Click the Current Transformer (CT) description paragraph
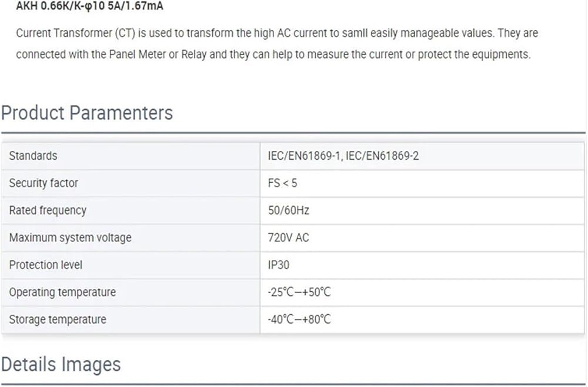Screen dimensions: 588x387 (276, 44)
